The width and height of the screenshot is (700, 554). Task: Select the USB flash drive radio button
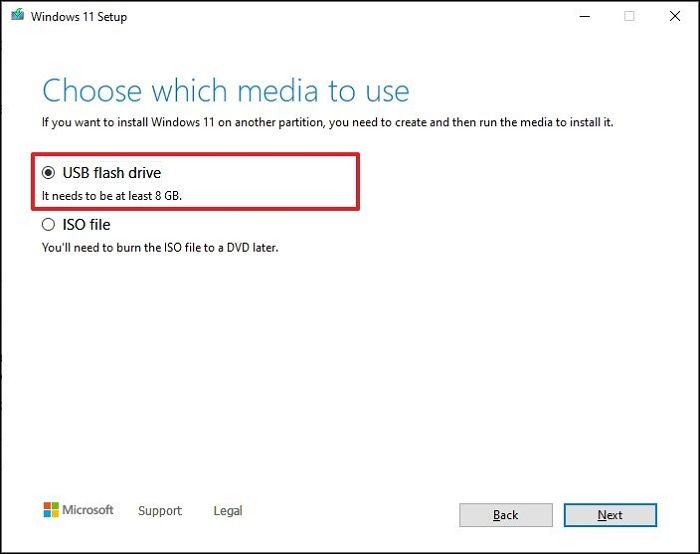(48, 173)
